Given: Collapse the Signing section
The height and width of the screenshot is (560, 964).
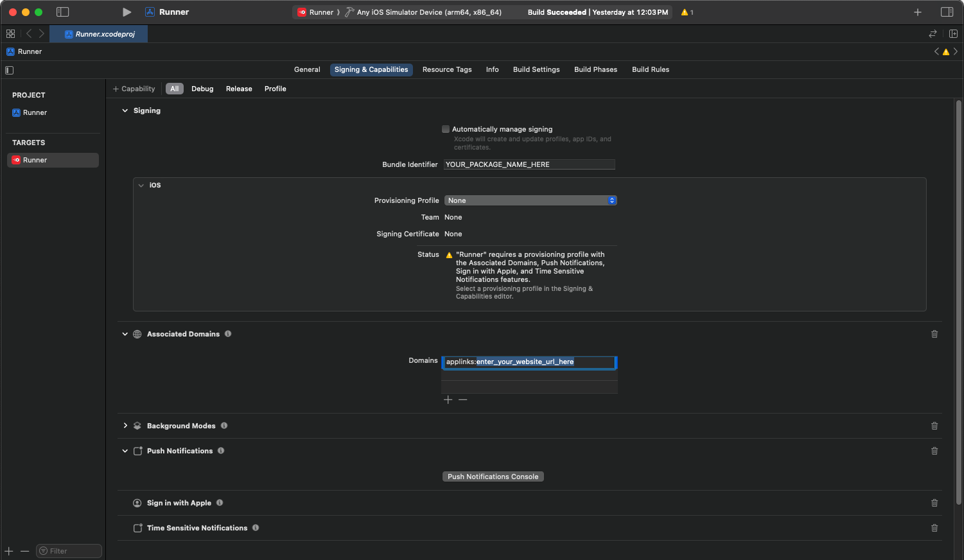Looking at the screenshot, I should point(125,110).
